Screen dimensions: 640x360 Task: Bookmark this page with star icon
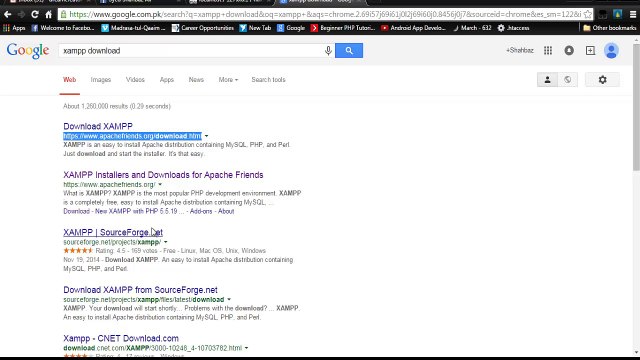[587, 14]
